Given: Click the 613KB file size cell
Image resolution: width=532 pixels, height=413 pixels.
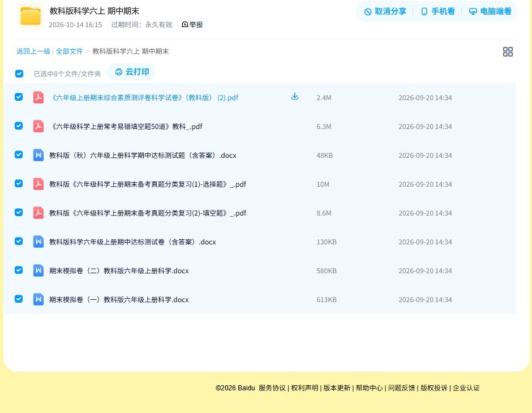Looking at the screenshot, I should (x=327, y=299).
